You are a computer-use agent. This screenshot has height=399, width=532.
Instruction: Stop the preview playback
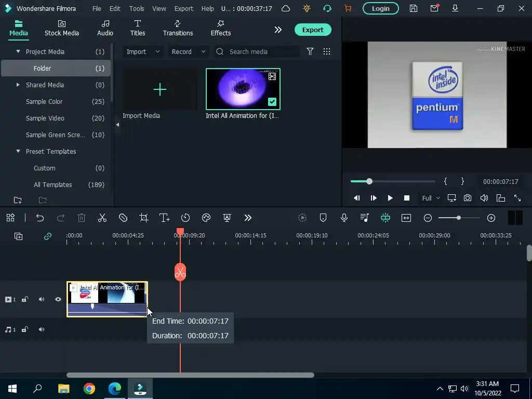pos(407,198)
